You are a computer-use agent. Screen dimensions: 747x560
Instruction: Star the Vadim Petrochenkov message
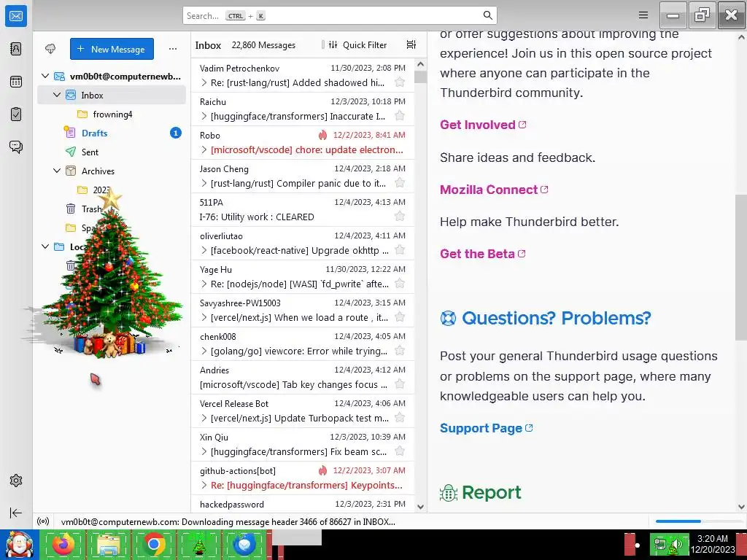point(400,82)
